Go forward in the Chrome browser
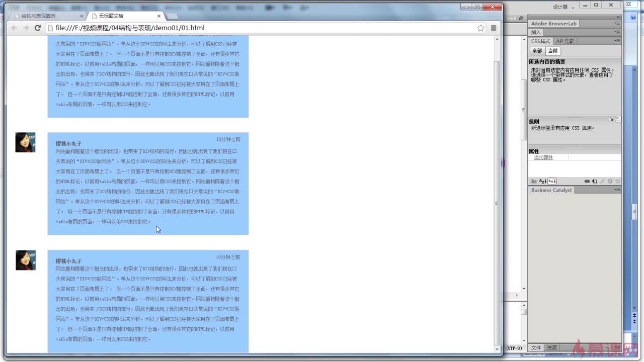This screenshot has height=362, width=644. click(26, 28)
